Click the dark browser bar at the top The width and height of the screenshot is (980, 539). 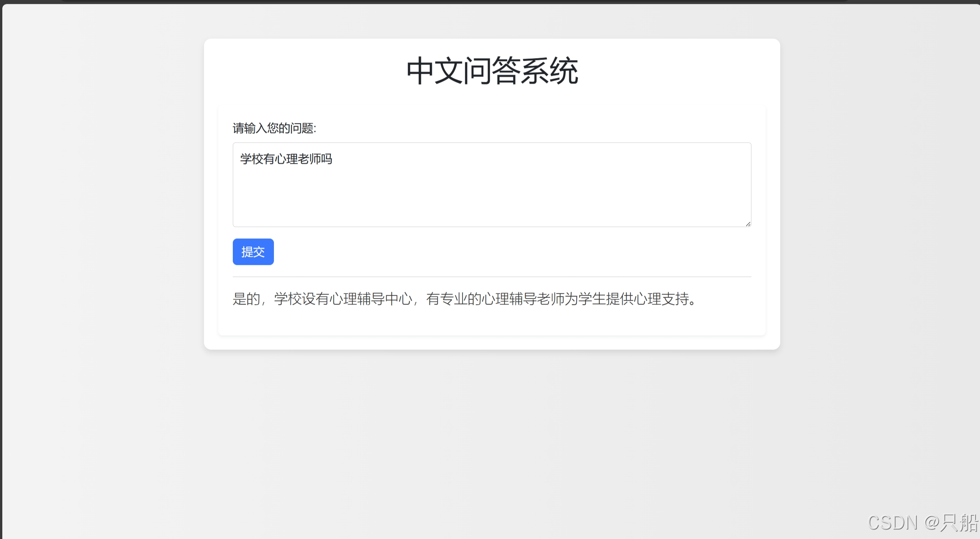click(x=492, y=2)
